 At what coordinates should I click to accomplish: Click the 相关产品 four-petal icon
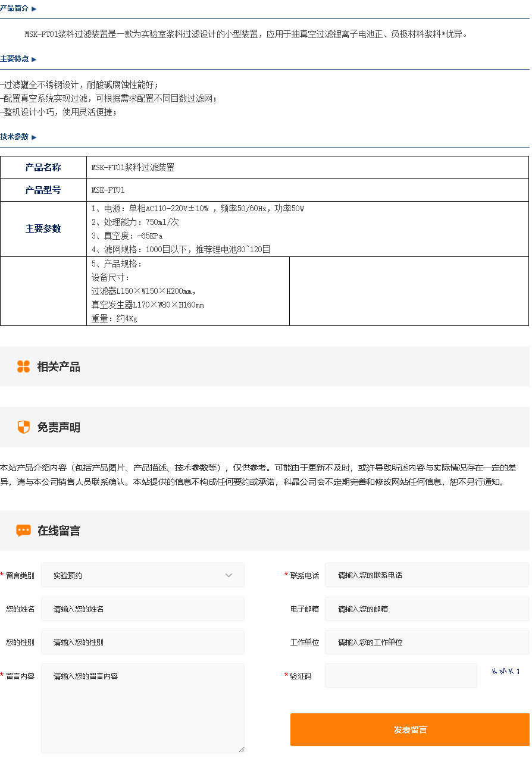tap(23, 366)
